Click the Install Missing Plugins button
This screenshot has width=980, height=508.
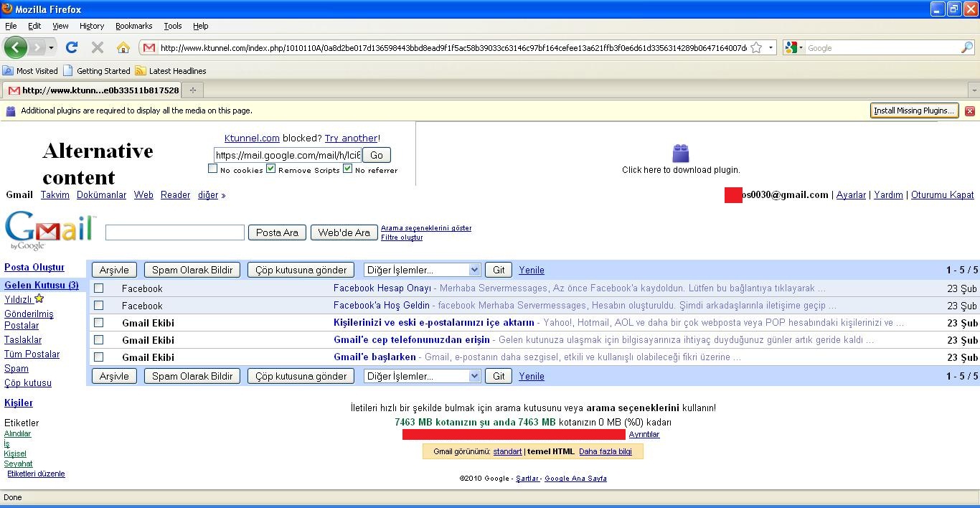point(914,111)
